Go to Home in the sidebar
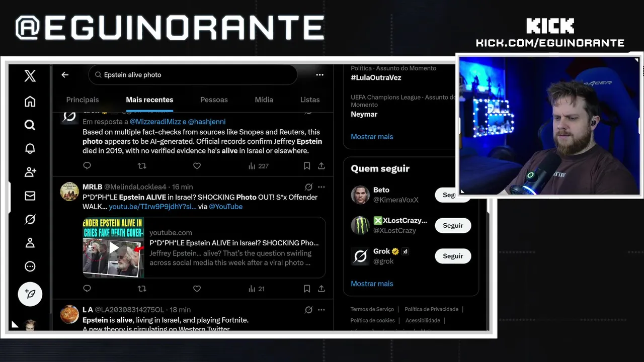 click(30, 101)
